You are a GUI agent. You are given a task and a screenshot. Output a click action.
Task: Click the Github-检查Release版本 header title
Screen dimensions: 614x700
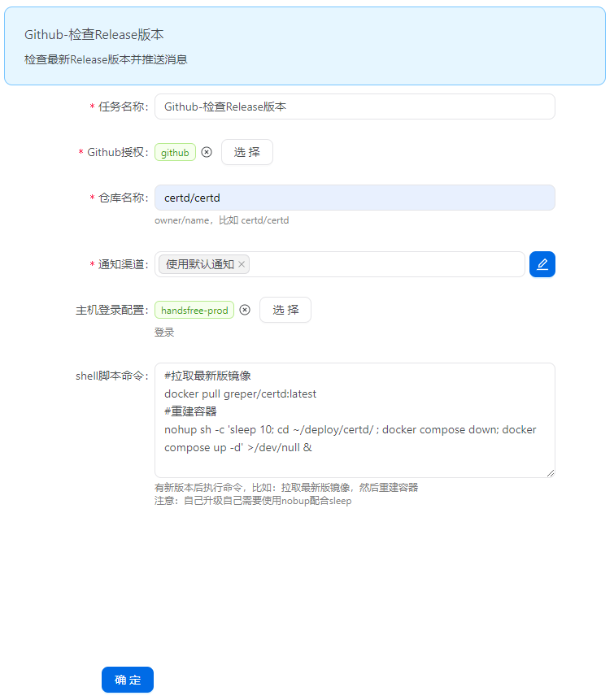pos(94,35)
